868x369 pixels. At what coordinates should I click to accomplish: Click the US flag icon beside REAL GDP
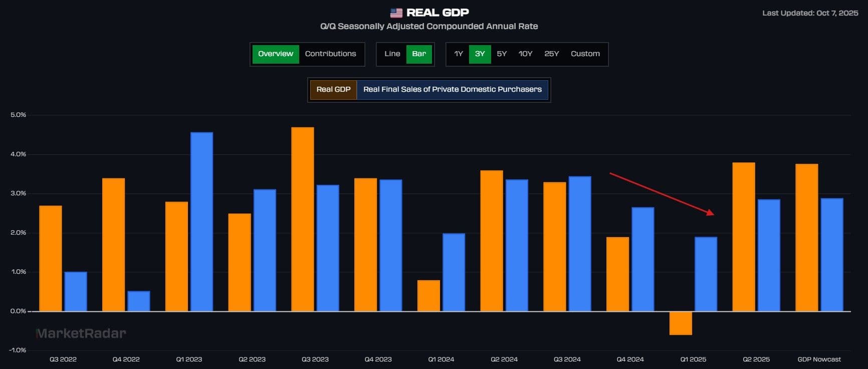pos(396,13)
